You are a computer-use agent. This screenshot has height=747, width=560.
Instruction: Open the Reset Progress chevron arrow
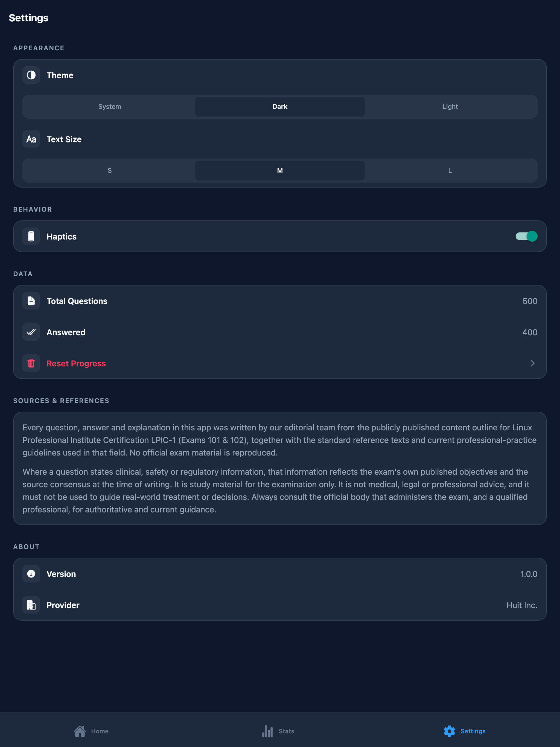tap(532, 363)
